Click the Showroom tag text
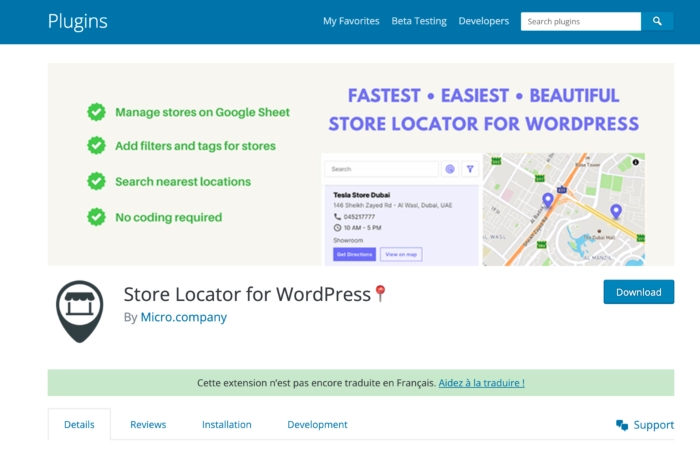This screenshot has height=467, width=700. (x=348, y=240)
